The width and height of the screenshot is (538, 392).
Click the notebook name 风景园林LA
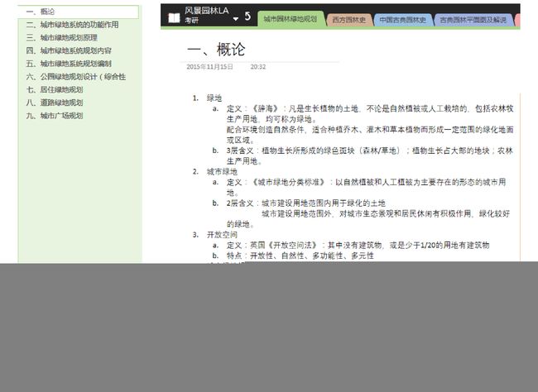[207, 11]
